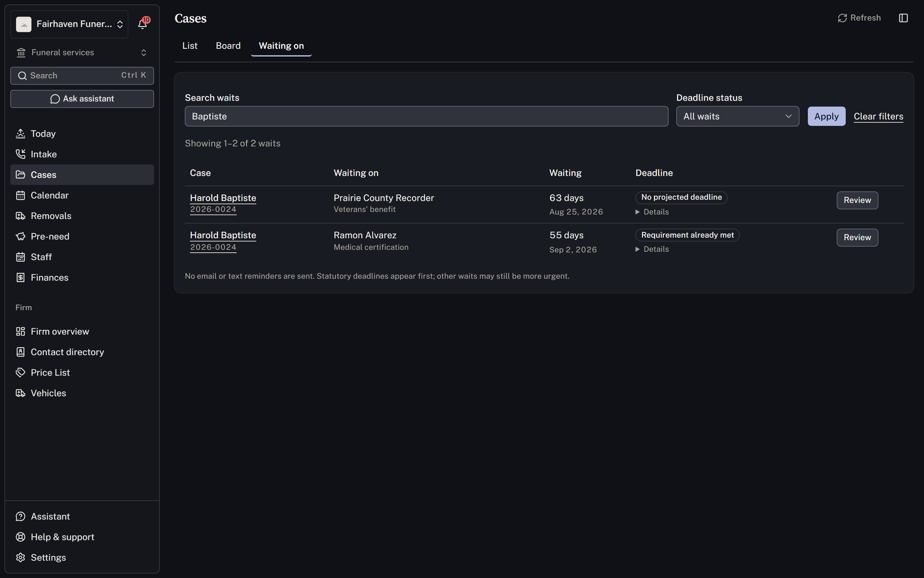
Task: Click the "Requirement already met" badge
Action: (687, 235)
